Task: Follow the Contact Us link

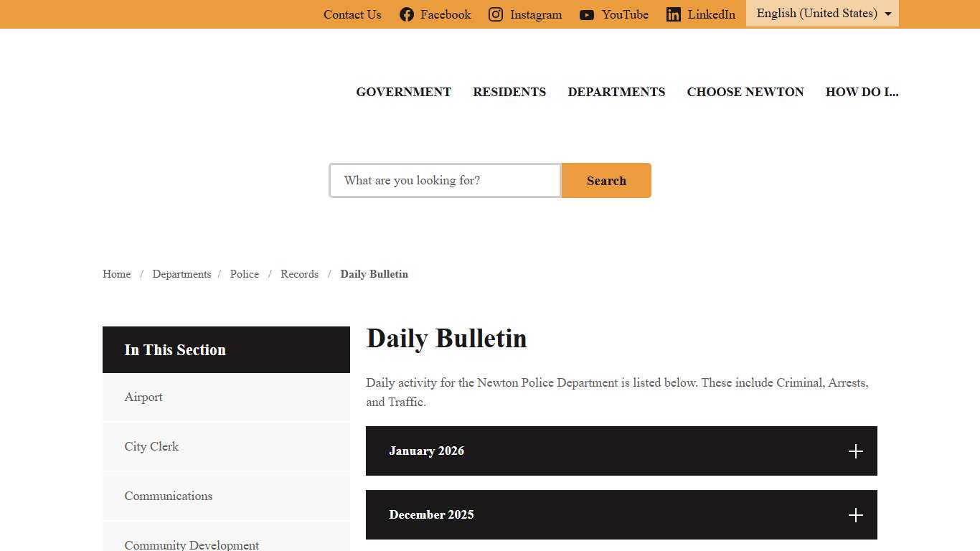Action: click(x=352, y=14)
